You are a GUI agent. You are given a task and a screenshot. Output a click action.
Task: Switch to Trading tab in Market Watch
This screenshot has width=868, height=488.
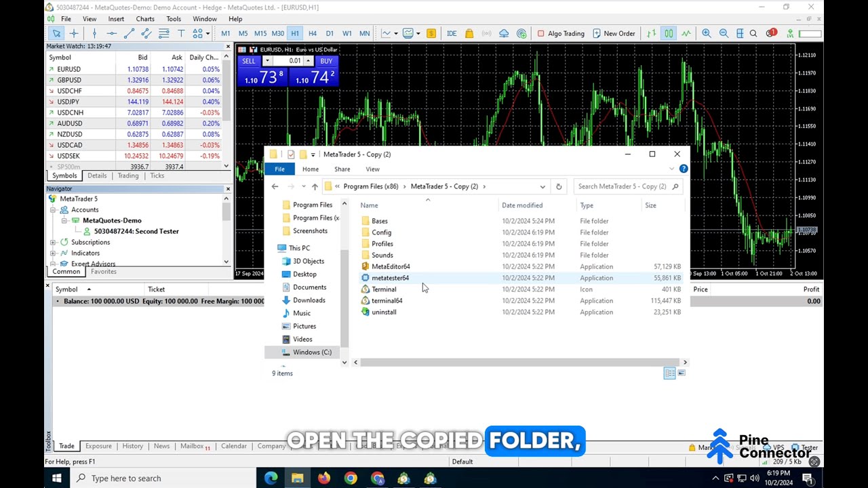127,176
